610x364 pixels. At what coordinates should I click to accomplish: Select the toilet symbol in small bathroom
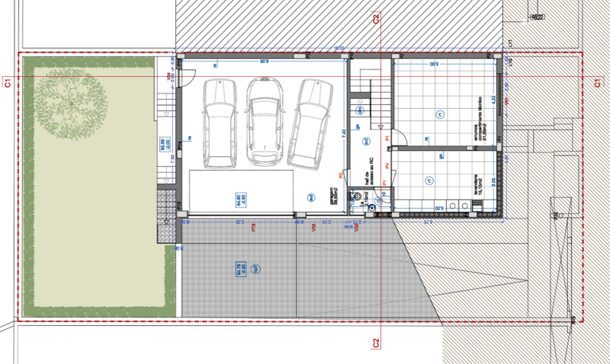tap(357, 196)
